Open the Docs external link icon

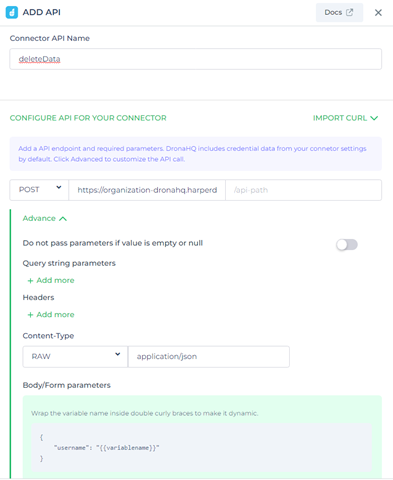click(x=349, y=12)
